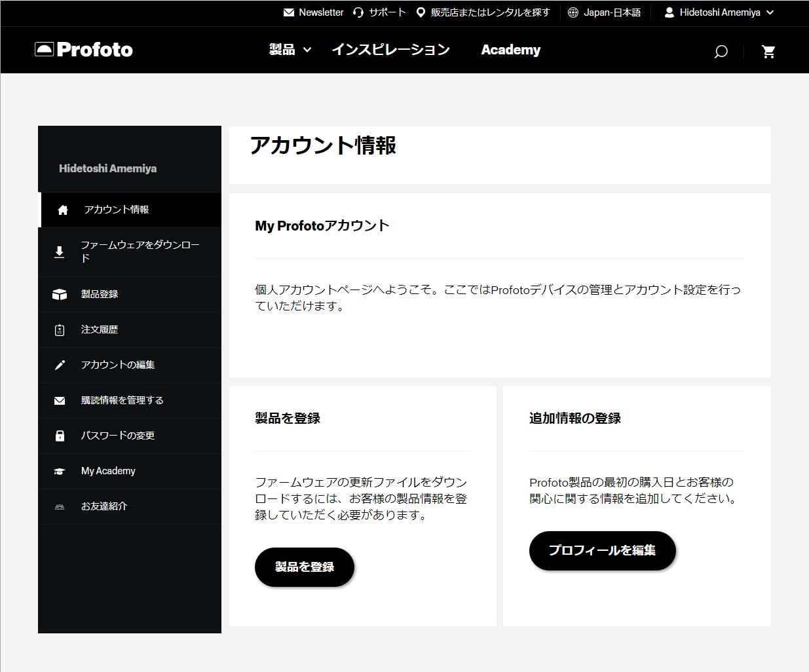Expand the 製品 dropdown chevron

click(307, 50)
